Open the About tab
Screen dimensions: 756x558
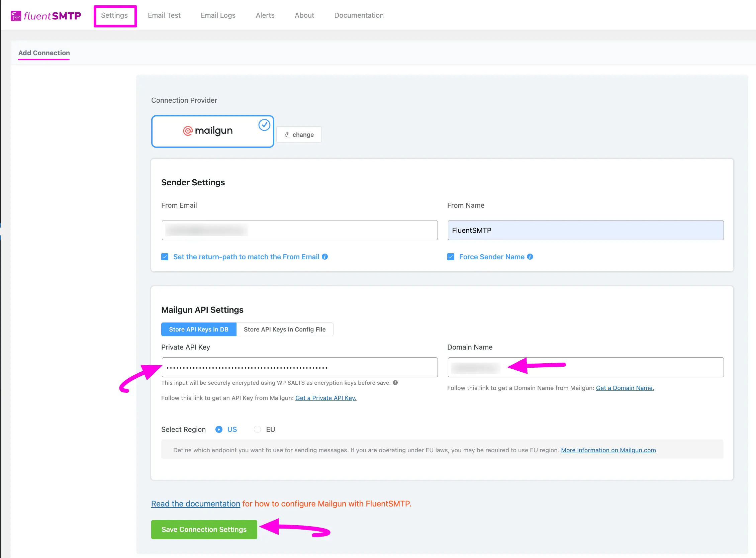(304, 15)
